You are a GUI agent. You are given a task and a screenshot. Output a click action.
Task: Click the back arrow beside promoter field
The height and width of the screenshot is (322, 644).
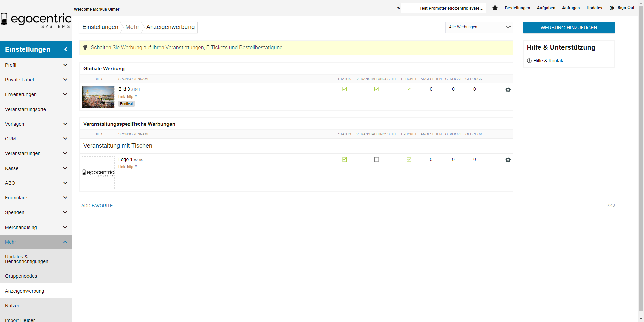398,8
